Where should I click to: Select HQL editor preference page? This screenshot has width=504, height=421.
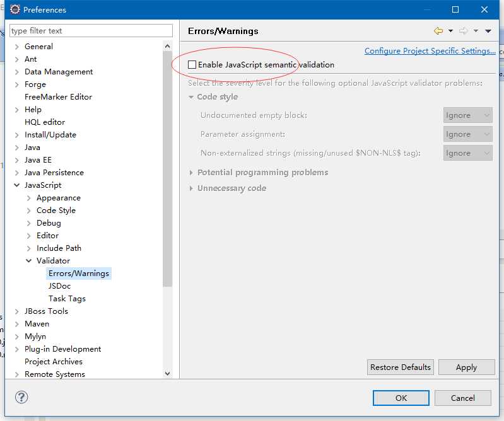(45, 122)
